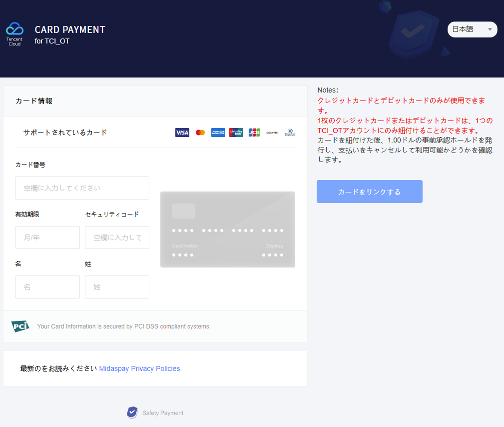Click the カード番号 field label
The width and height of the screenshot is (504, 427).
(x=30, y=165)
